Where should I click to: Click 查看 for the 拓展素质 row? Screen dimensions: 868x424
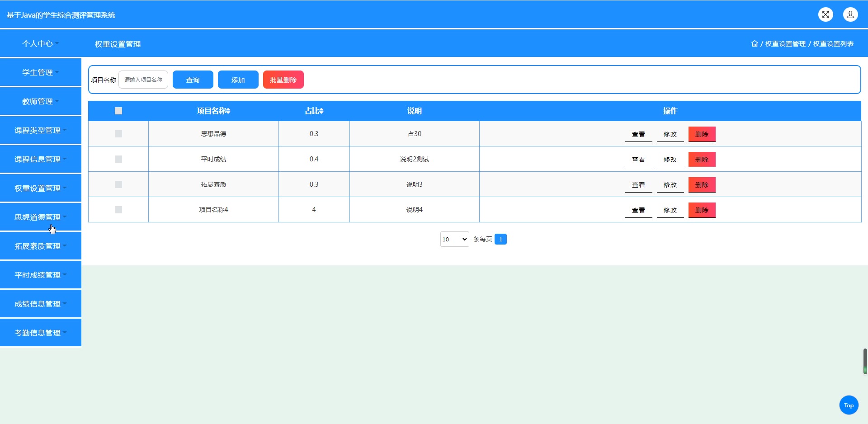(x=638, y=185)
